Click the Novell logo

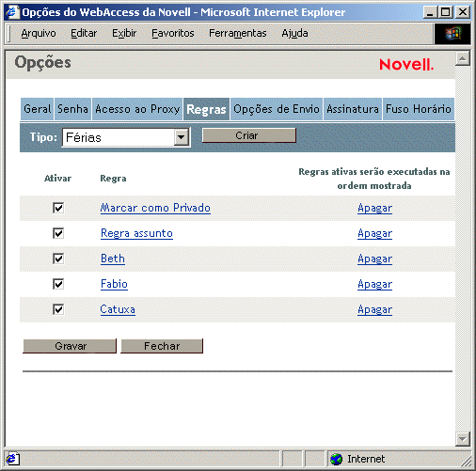click(406, 65)
